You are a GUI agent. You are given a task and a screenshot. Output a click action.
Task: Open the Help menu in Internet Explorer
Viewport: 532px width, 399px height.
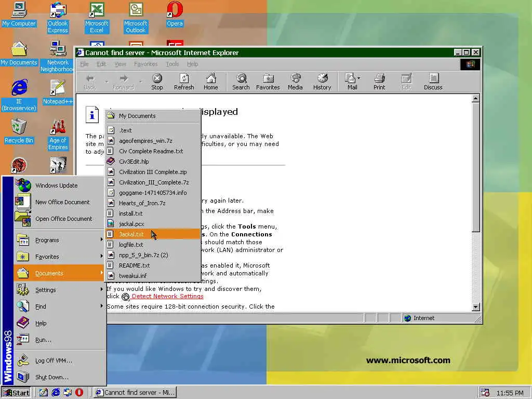192,64
